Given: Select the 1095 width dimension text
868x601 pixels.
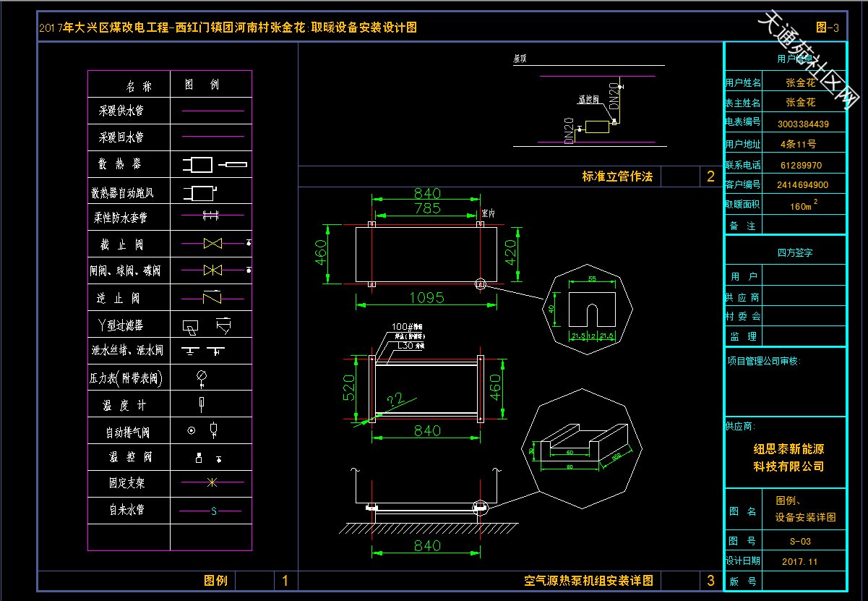Looking at the screenshot, I should [427, 297].
